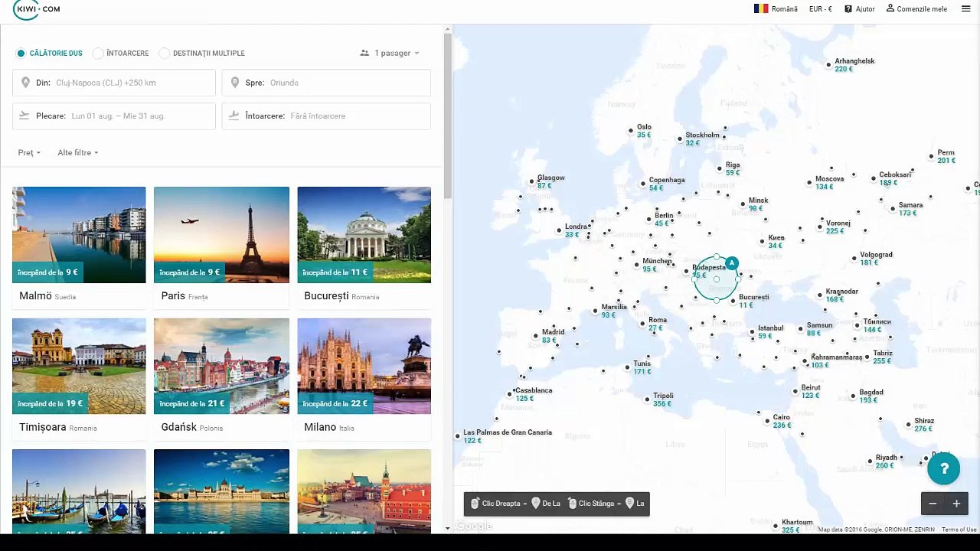Open the Ajutor menu

click(860, 9)
